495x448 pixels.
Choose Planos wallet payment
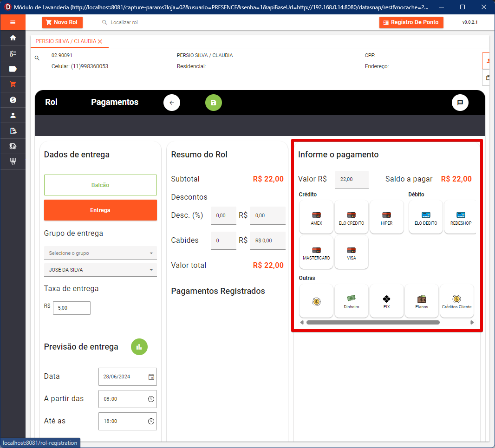coord(422,301)
